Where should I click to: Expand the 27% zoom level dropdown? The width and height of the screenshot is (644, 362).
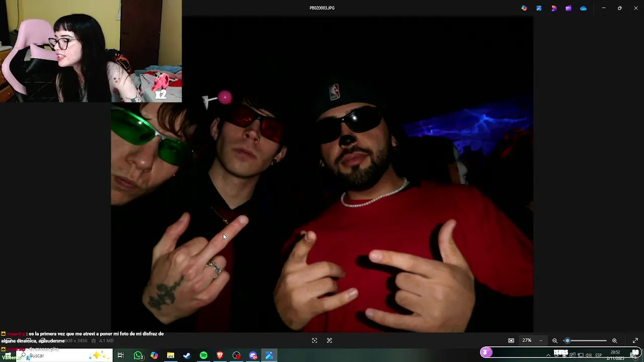point(532,340)
